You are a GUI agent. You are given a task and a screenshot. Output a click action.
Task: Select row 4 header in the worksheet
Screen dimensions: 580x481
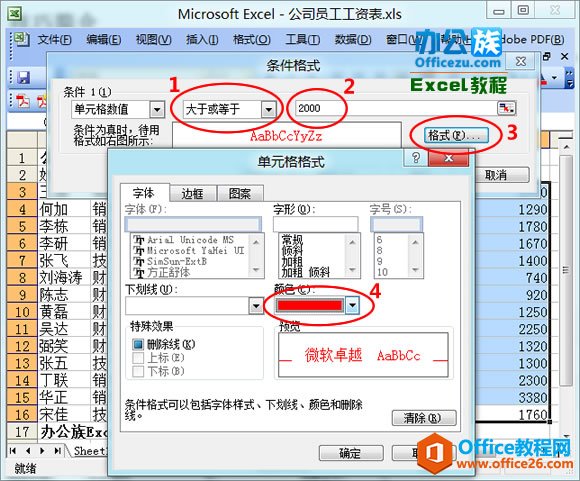click(x=22, y=209)
